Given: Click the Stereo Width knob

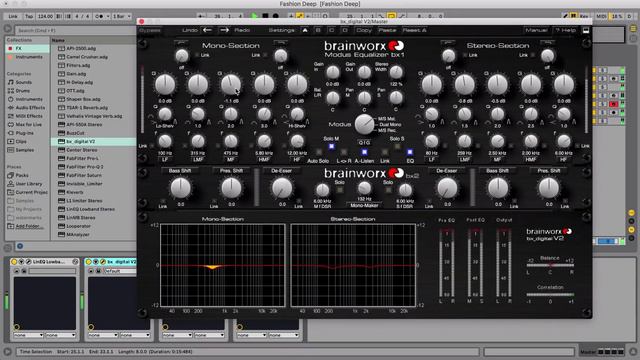Looking at the screenshot, I should pos(396,72).
